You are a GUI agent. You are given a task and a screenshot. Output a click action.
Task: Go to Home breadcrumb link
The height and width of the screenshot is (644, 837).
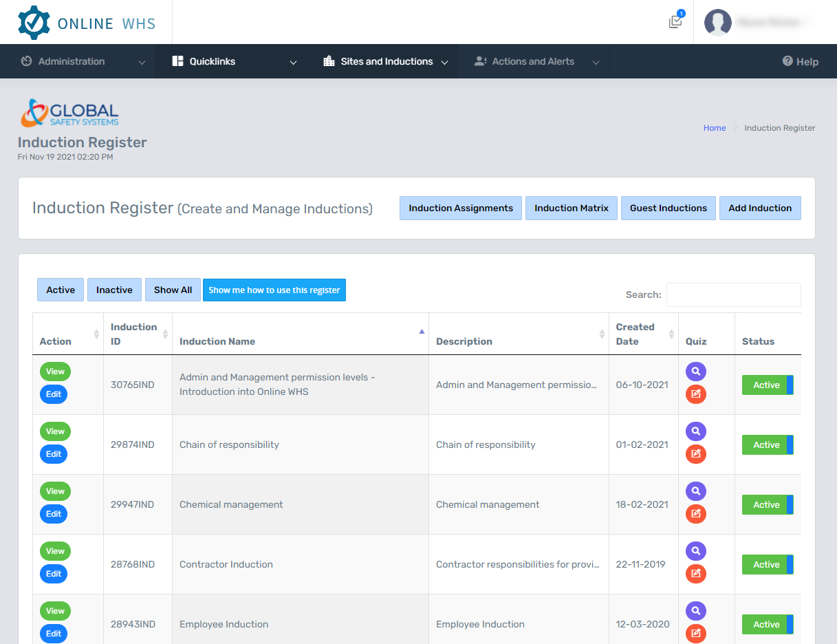[x=714, y=128]
